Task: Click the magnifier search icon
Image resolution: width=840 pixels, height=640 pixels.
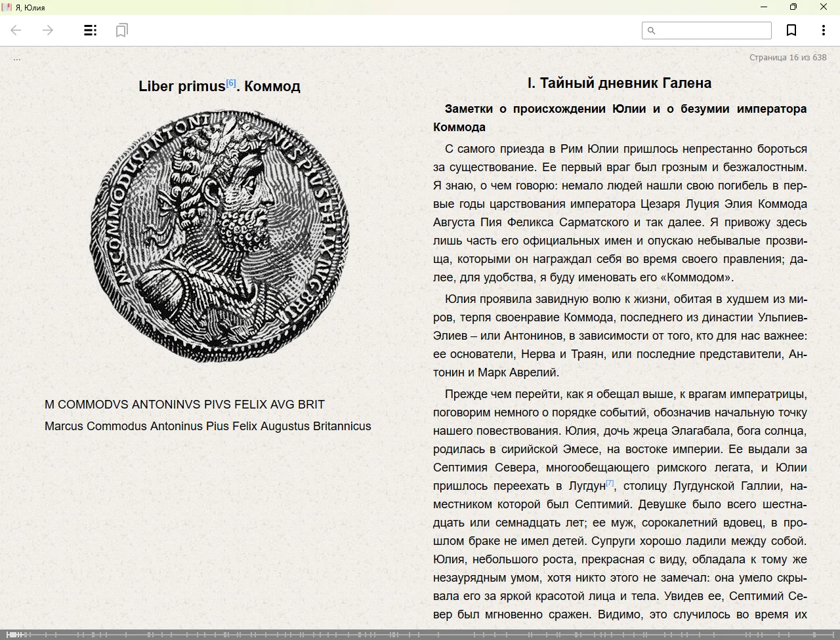Action: [x=652, y=30]
